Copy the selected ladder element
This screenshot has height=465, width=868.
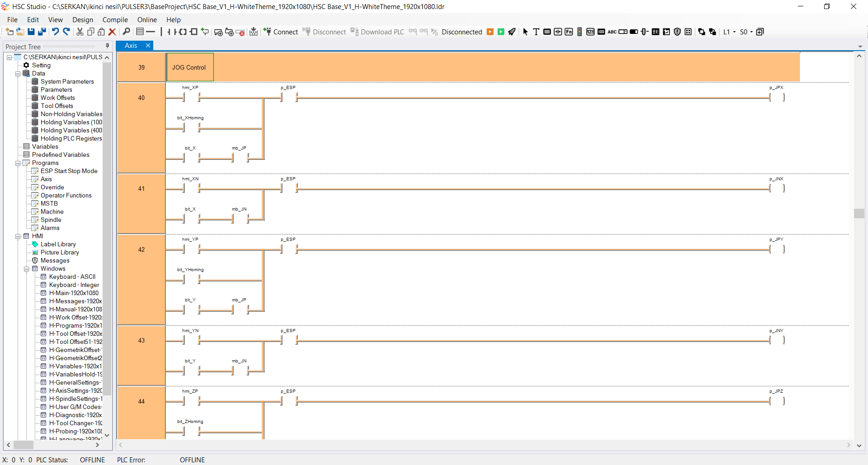coord(90,32)
